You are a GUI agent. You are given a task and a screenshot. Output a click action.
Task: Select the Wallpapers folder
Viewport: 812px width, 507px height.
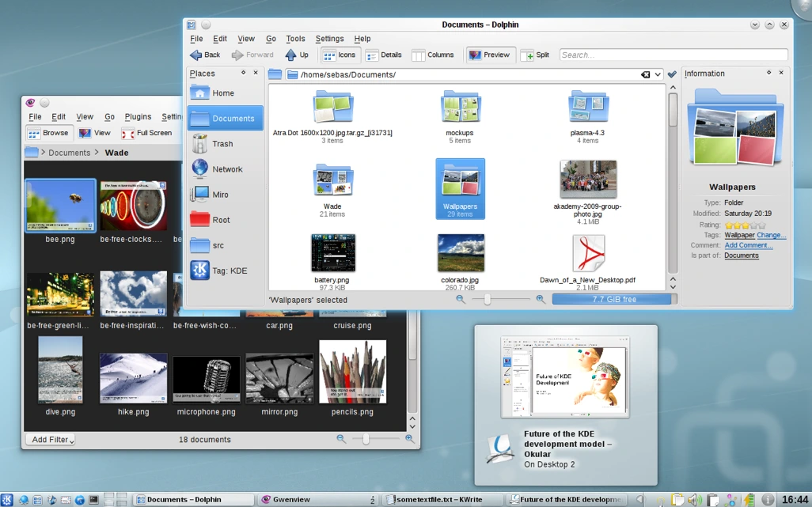[x=460, y=189]
